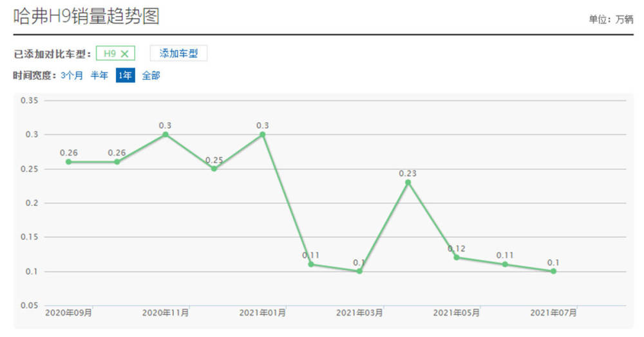The height and width of the screenshot is (337, 644).
Task: Click the 0.3 data point at 2020年11月
Action: click(166, 134)
